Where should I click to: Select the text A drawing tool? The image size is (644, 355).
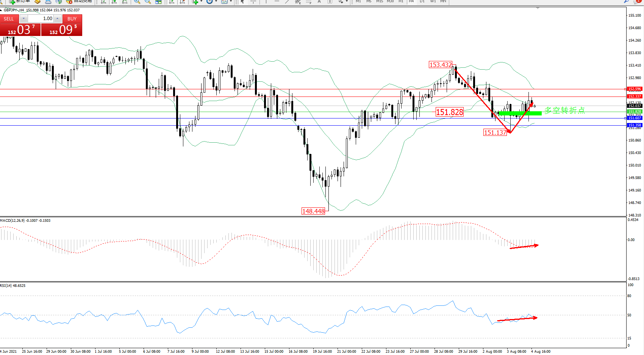click(319, 2)
